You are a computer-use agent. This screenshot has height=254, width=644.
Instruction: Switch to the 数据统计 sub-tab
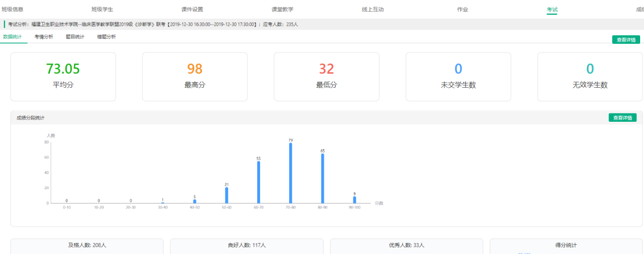12,37
